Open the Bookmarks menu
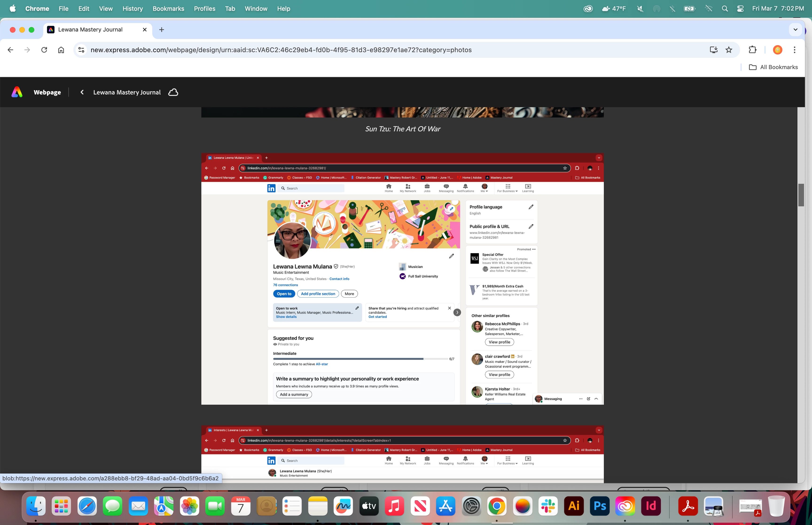Image resolution: width=812 pixels, height=525 pixels. 168,8
